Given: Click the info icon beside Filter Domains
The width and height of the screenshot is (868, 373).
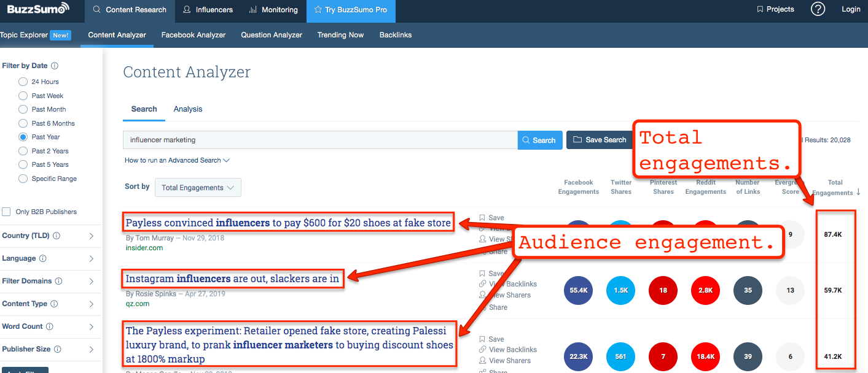Looking at the screenshot, I should pos(58,281).
